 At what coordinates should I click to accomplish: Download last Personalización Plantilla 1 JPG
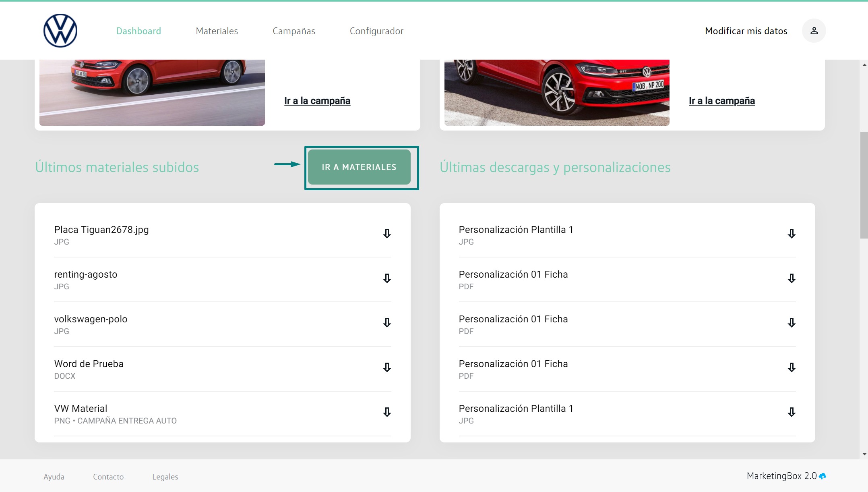click(x=792, y=413)
